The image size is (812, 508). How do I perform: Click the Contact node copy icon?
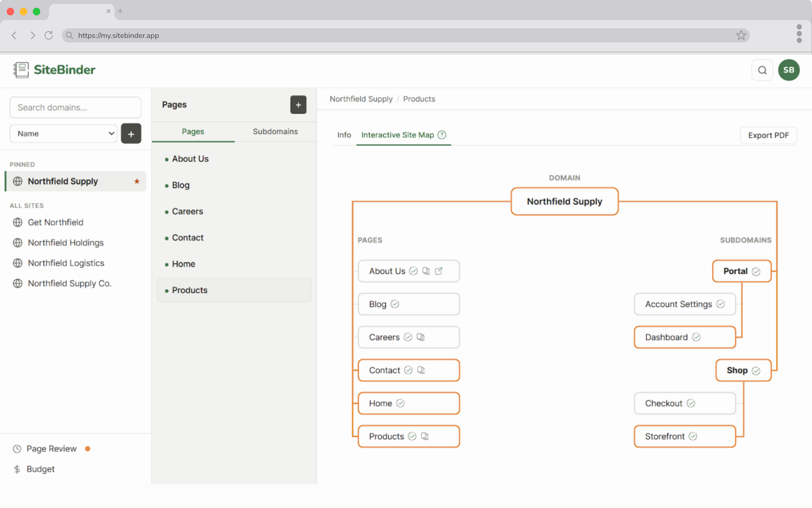[421, 370]
